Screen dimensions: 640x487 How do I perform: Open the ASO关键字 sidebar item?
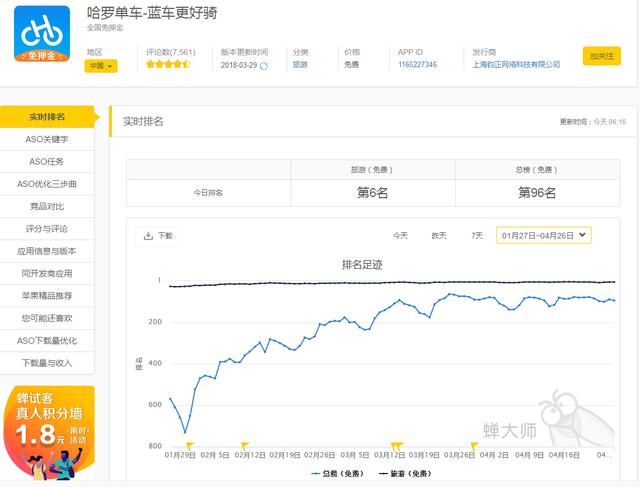(47, 139)
